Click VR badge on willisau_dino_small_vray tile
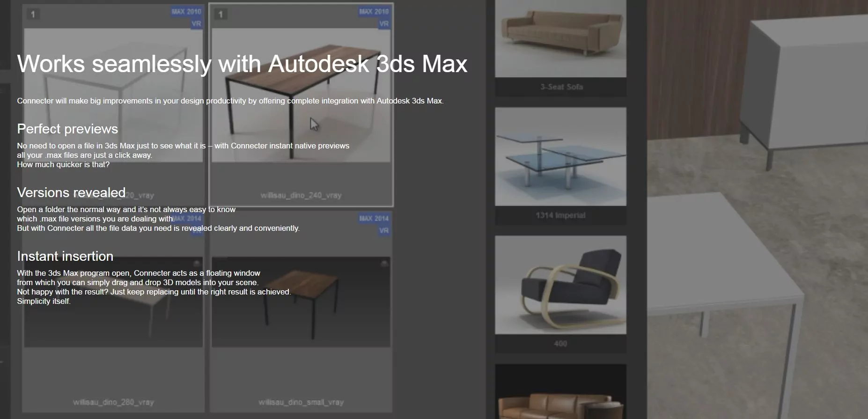Viewport: 868px width, 419px height. pos(384,231)
